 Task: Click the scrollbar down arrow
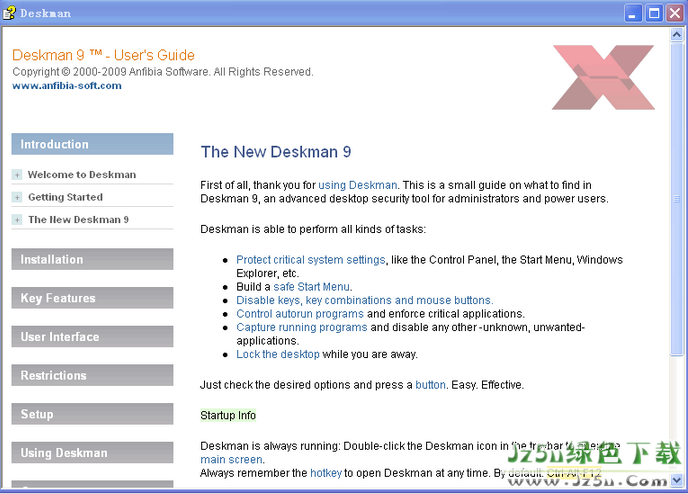click(x=676, y=480)
